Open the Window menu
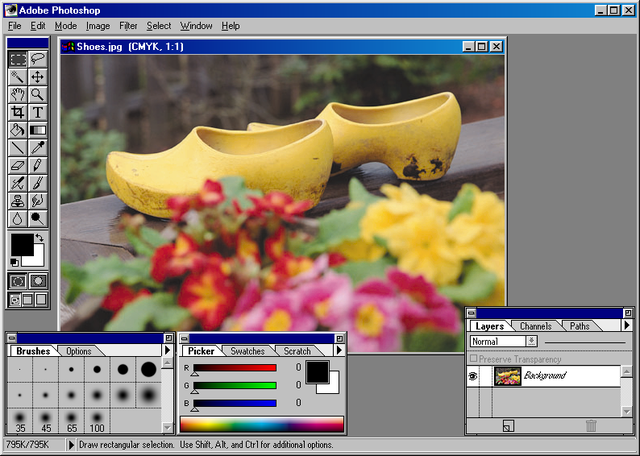 tap(196, 26)
